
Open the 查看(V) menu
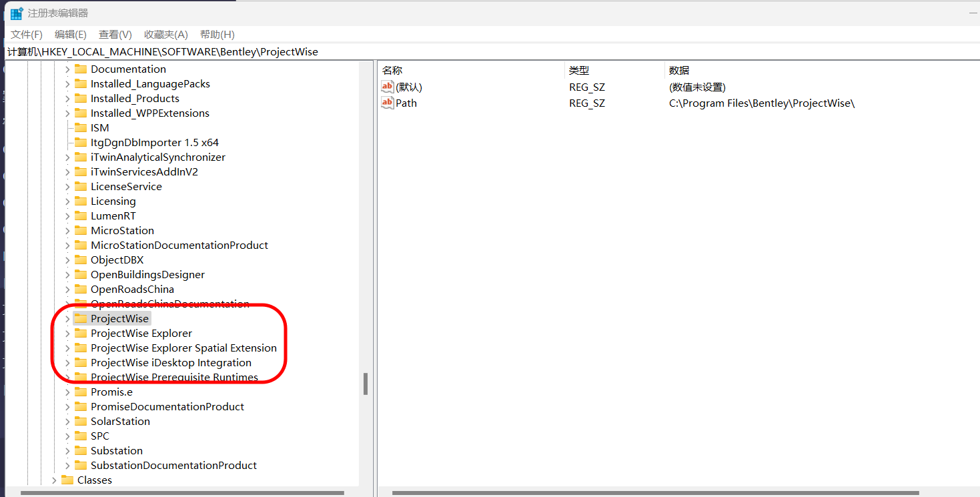point(115,34)
